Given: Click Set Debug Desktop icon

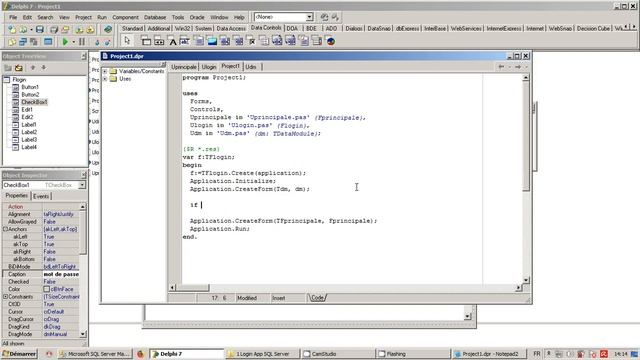Looking at the screenshot, I should click(x=335, y=17).
